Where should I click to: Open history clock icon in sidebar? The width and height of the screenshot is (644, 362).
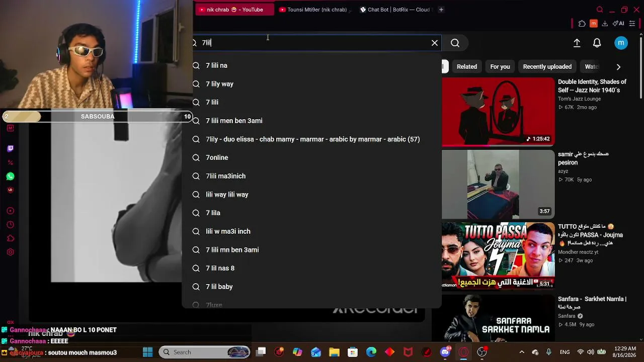click(10, 225)
